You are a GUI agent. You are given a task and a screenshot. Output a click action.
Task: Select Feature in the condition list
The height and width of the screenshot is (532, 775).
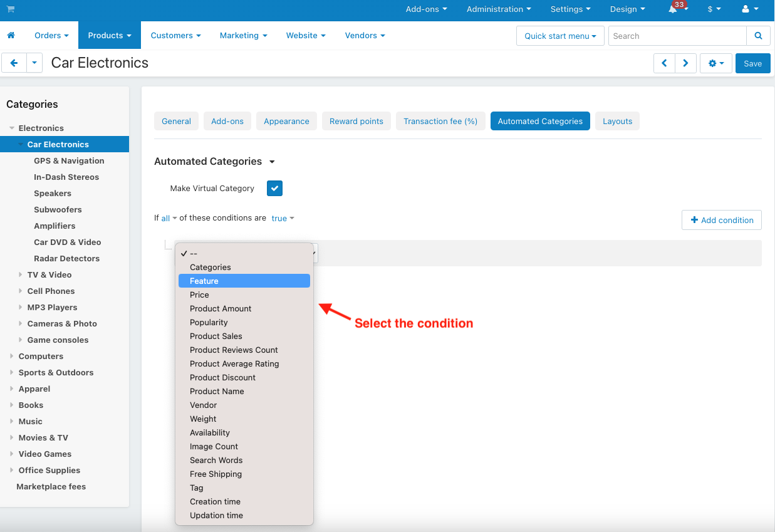(244, 281)
